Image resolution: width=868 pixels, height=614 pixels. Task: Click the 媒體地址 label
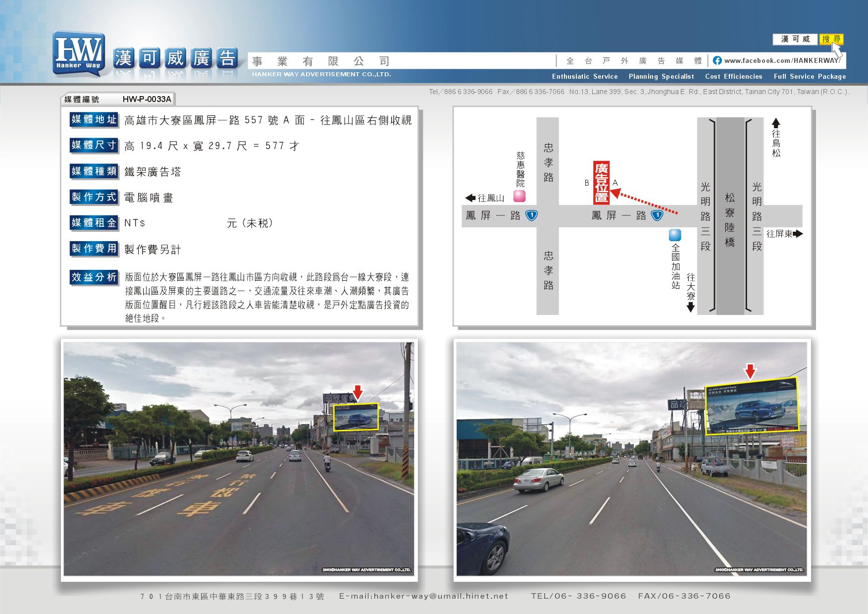tap(94, 119)
